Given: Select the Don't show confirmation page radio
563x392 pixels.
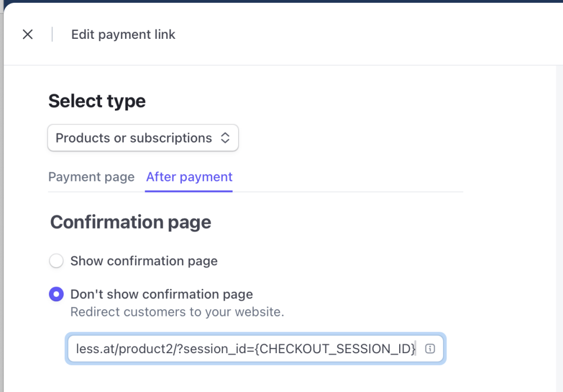Looking at the screenshot, I should click(56, 294).
